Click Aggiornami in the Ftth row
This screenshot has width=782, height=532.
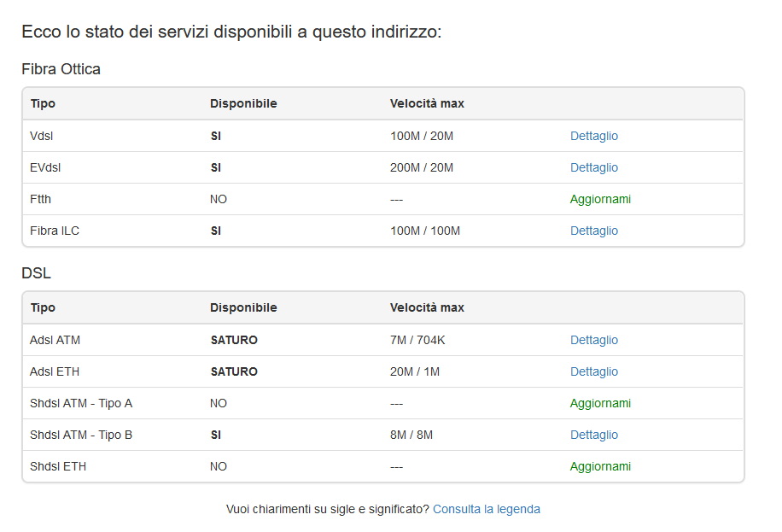600,199
